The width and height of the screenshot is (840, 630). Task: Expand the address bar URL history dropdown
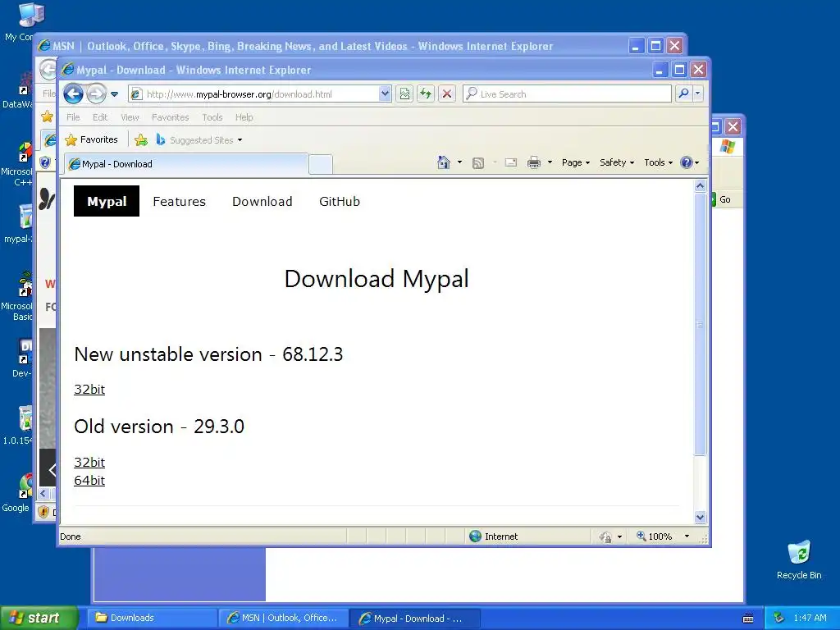[385, 94]
